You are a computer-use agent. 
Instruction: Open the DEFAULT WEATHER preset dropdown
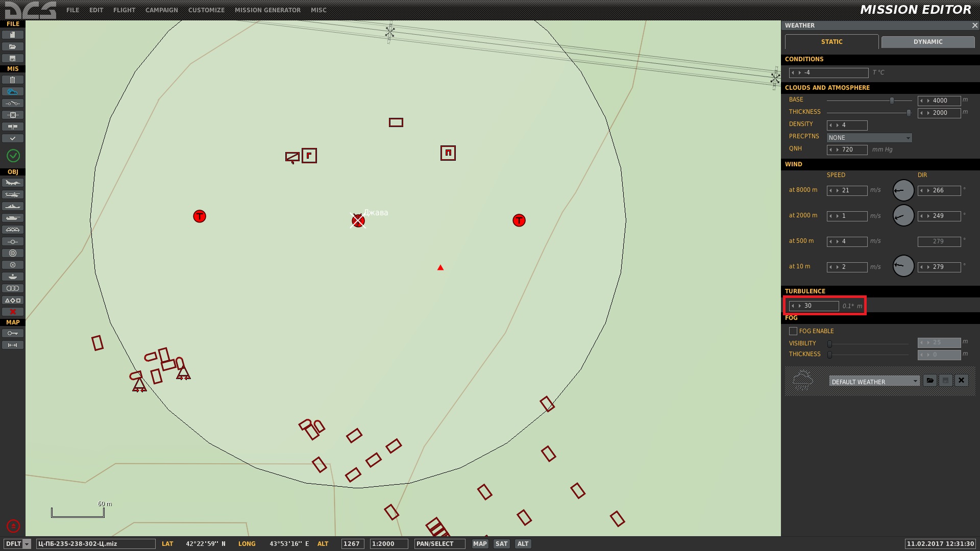point(874,381)
